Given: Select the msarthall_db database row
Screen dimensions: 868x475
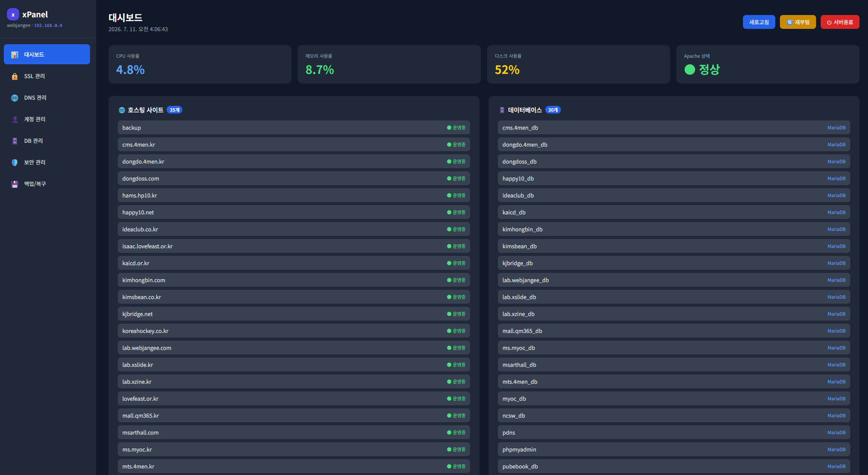Looking at the screenshot, I should 674,365.
